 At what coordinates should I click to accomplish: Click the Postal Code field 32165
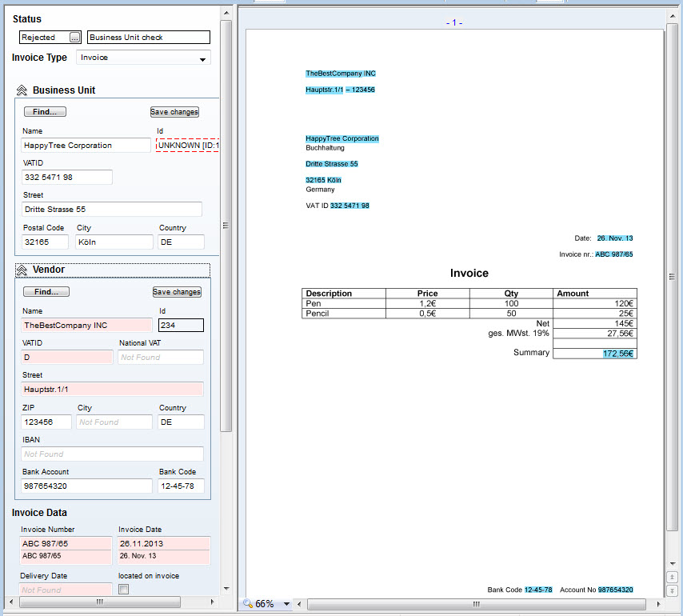point(45,242)
